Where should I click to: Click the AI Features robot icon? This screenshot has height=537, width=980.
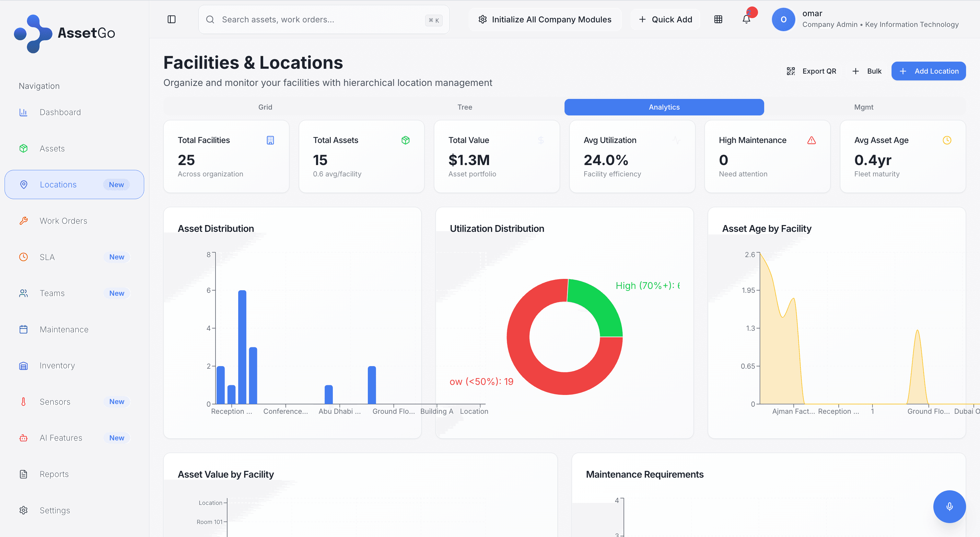coord(24,438)
